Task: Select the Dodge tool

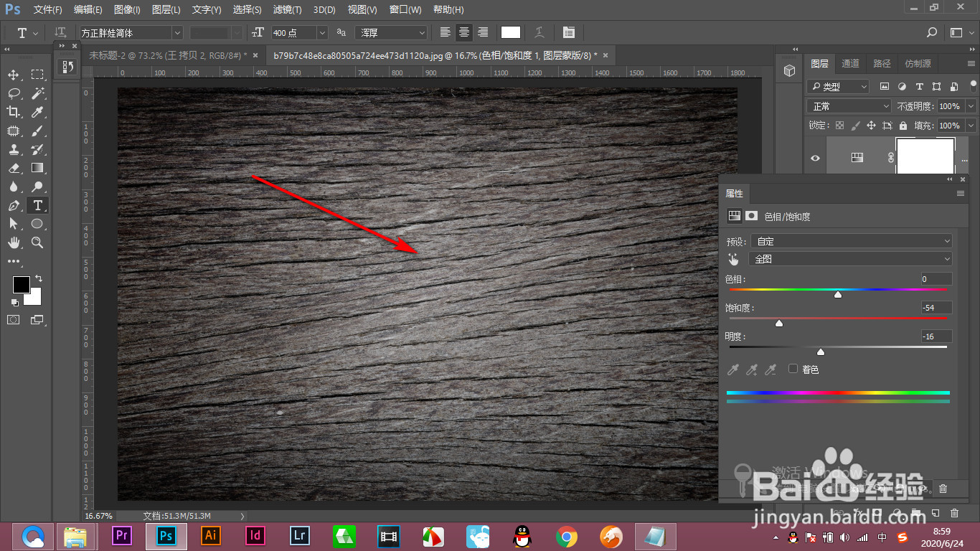Action: click(x=37, y=187)
